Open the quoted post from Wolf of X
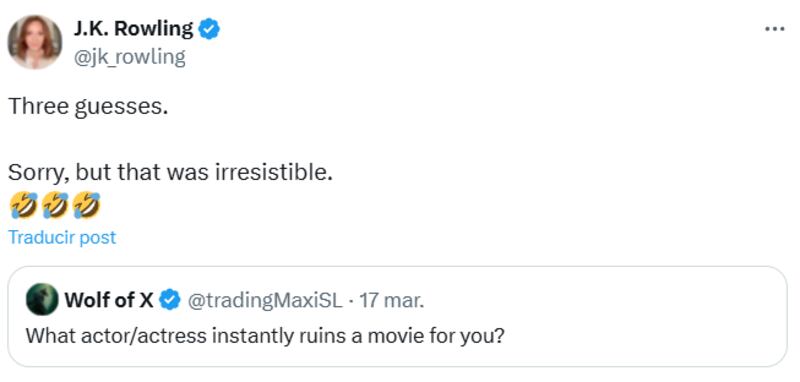 397,316
